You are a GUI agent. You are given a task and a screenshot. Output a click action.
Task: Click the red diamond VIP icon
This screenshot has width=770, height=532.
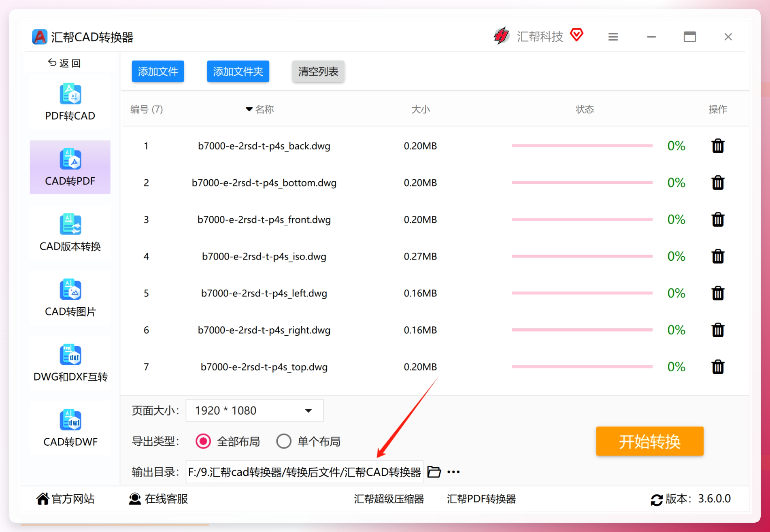point(576,35)
